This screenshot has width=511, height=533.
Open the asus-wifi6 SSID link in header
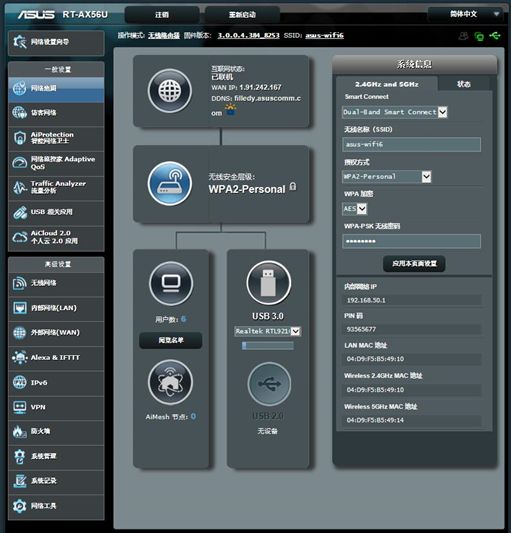[324, 35]
